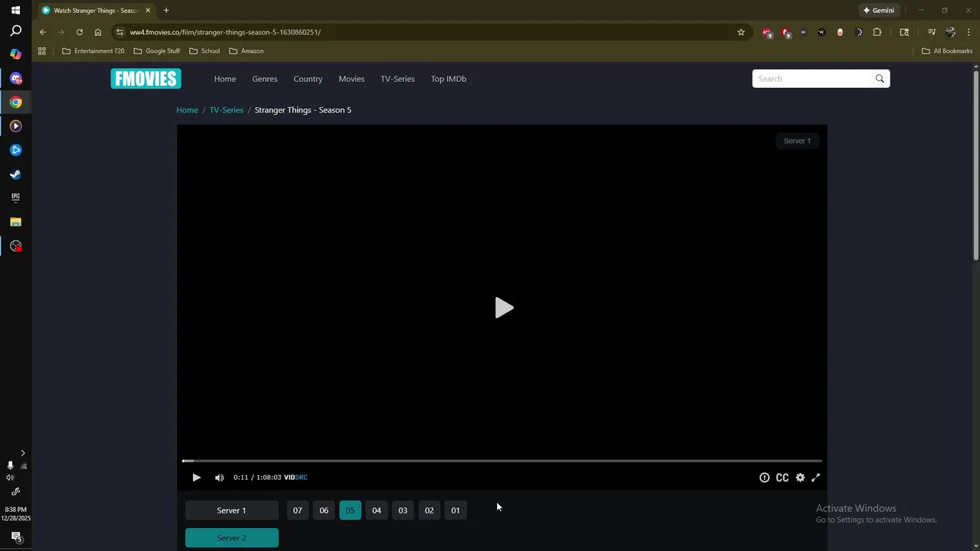Choose Server 1 beside the episode list
This screenshot has width=980, height=551.
(x=231, y=510)
